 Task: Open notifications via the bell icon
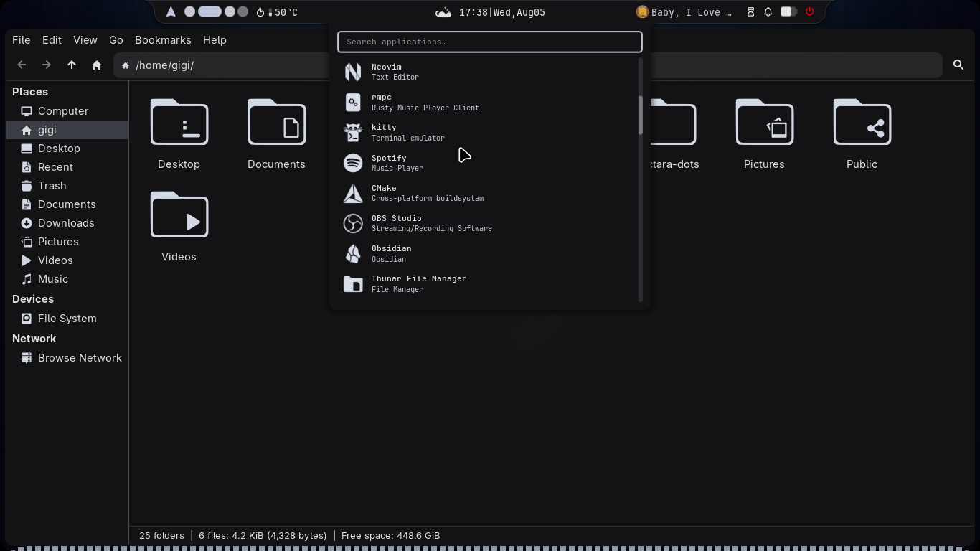[768, 12]
